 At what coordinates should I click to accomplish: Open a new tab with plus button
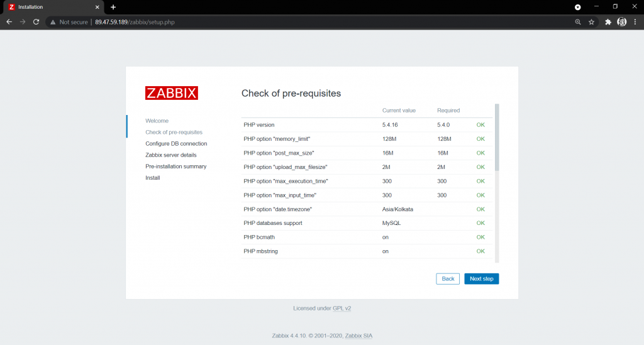click(113, 7)
